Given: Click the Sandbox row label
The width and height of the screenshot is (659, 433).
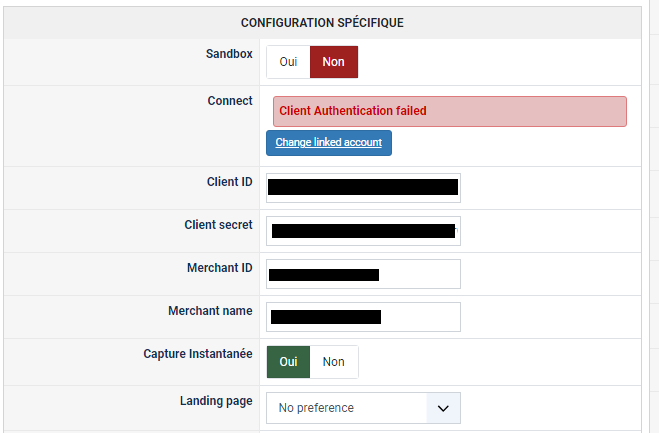Looking at the screenshot, I should coord(229,54).
